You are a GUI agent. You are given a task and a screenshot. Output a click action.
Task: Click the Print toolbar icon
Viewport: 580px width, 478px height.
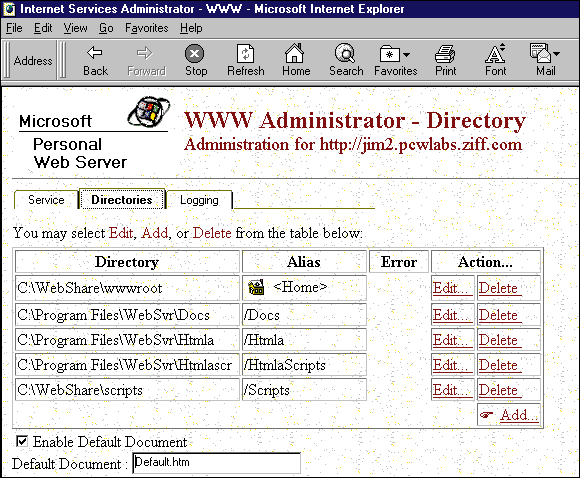pos(445,54)
